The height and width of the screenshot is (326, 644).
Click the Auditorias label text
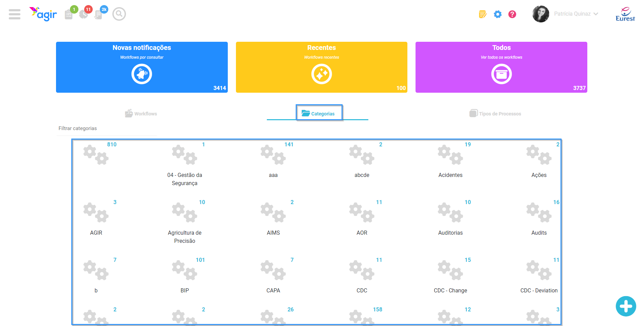450,233
